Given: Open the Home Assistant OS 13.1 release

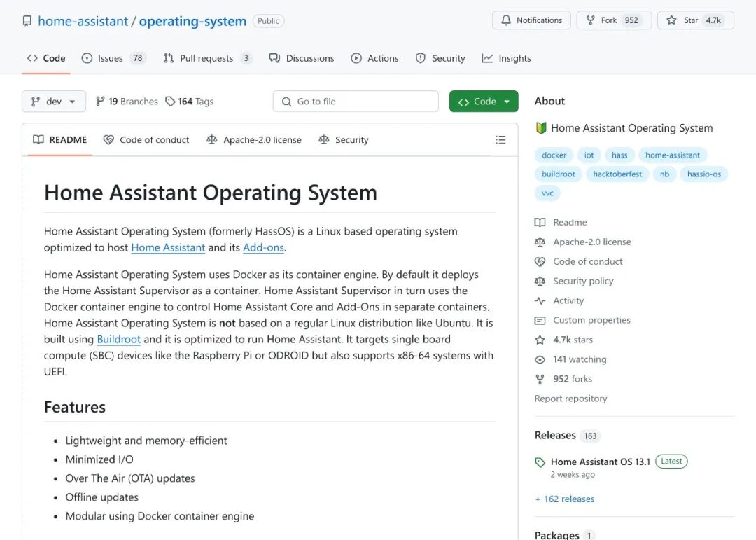Looking at the screenshot, I should point(601,462).
